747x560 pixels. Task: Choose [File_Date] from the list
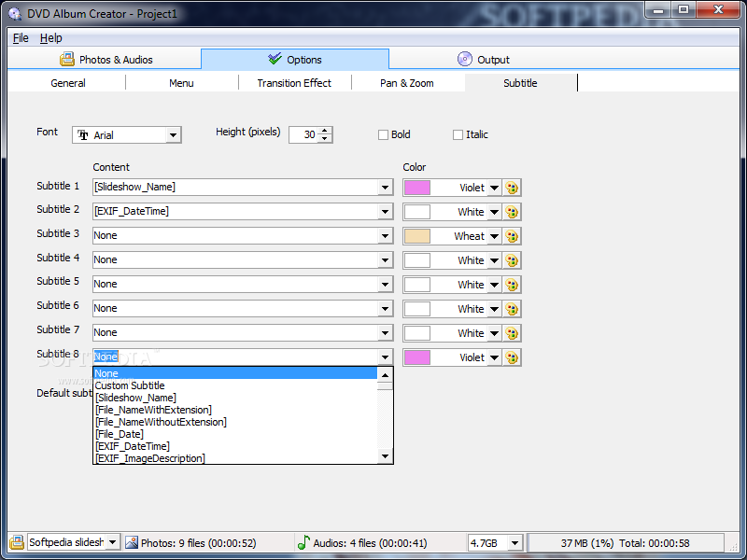(235, 434)
